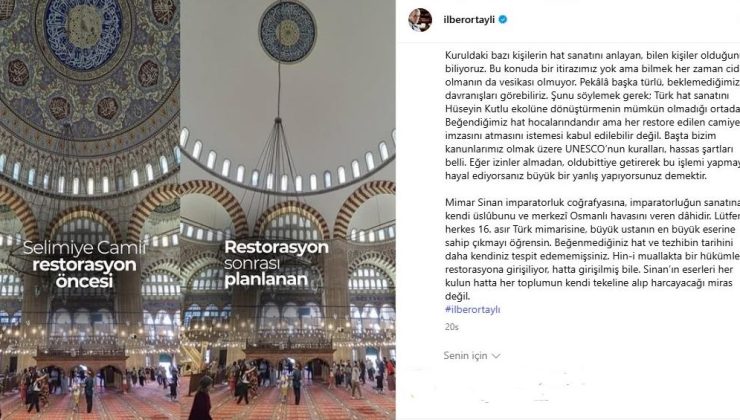Viewport: 740px width, 420px height.
Task: Click the Restorasyon sonrası planlanan text overlay
Action: click(x=276, y=263)
